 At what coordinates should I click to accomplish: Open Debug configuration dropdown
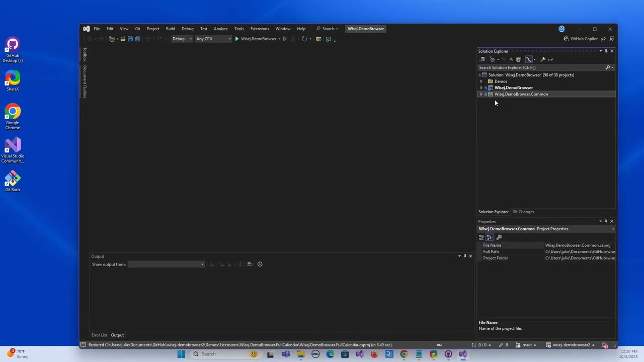[x=182, y=39]
